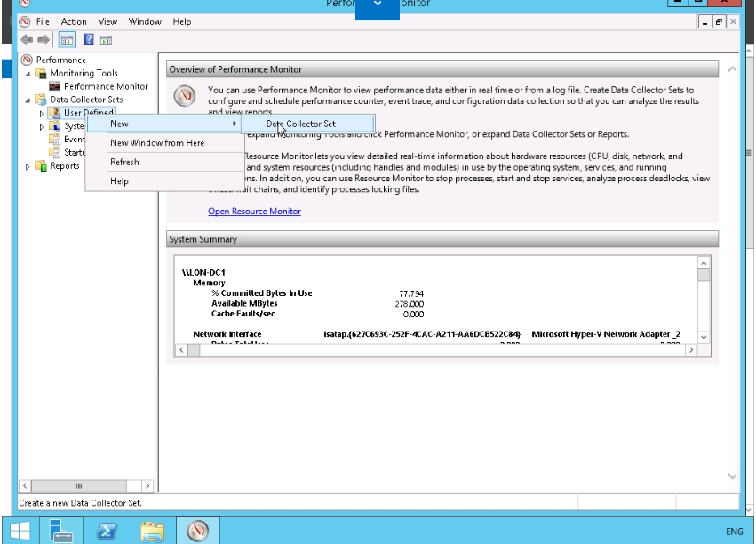Screen dimensions: 756x544
Task: Select the Performance Monitor tree icon
Action: click(54, 86)
